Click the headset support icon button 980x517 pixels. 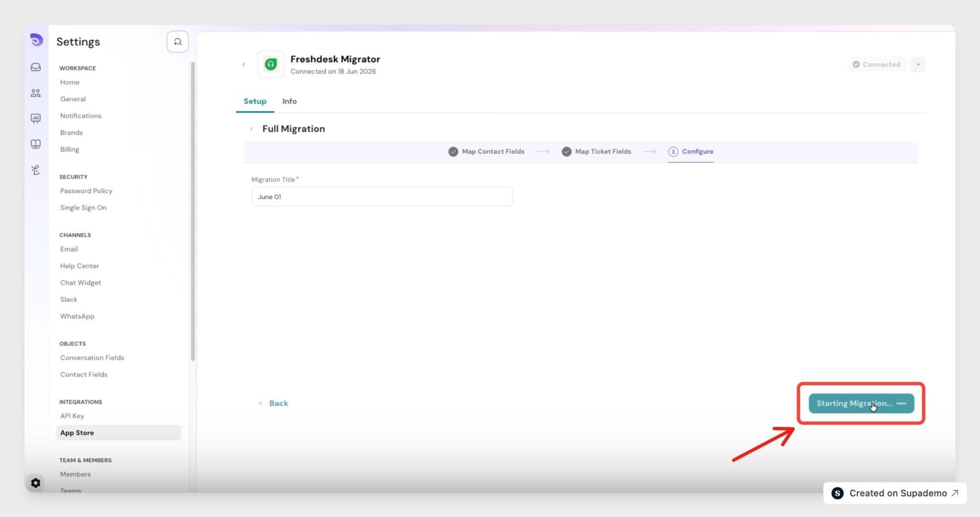coord(178,42)
